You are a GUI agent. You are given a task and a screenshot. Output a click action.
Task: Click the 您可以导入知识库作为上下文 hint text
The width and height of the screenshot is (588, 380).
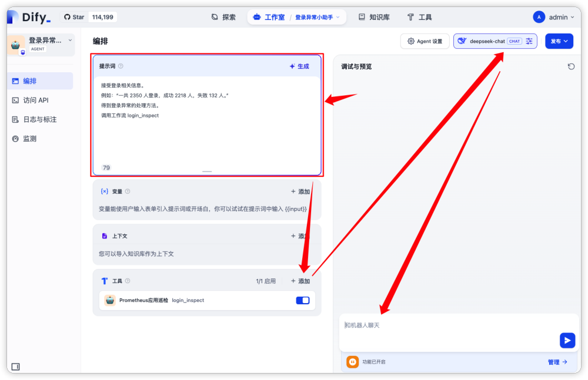pyautogui.click(x=136, y=254)
